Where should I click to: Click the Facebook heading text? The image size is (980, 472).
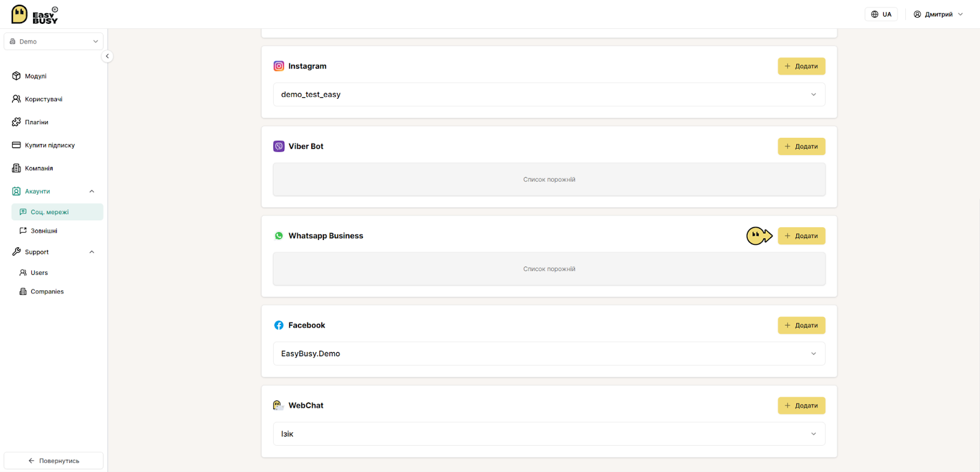(307, 325)
